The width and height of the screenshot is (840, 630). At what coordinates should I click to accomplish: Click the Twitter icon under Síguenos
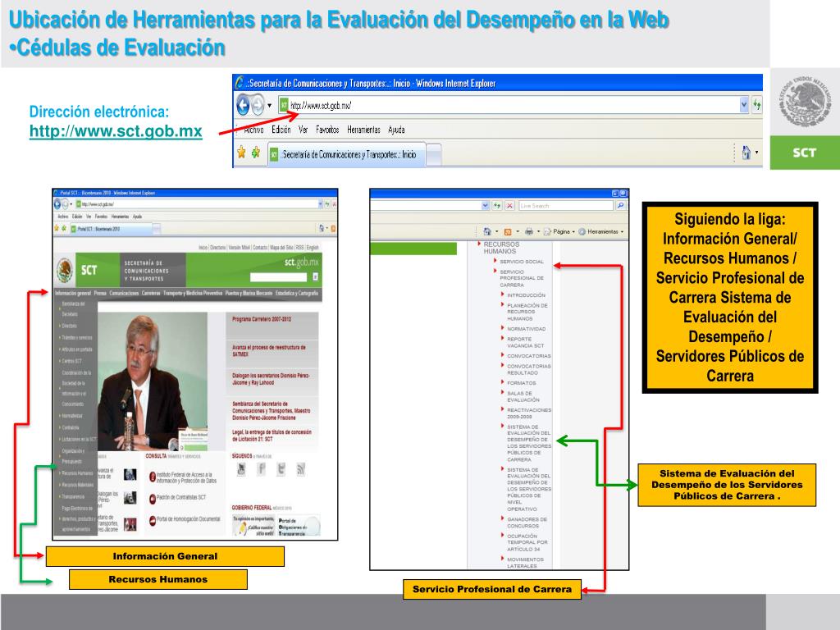(x=281, y=469)
